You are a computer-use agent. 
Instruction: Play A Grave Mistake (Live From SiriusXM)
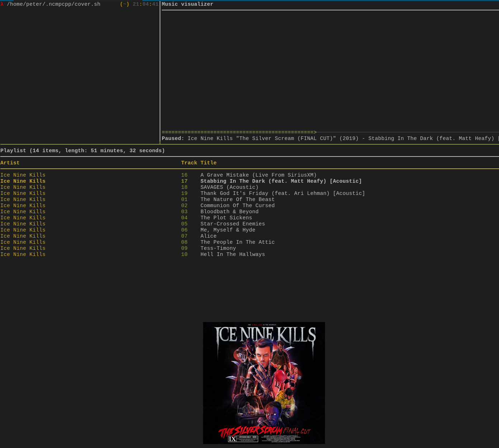[x=258, y=175]
